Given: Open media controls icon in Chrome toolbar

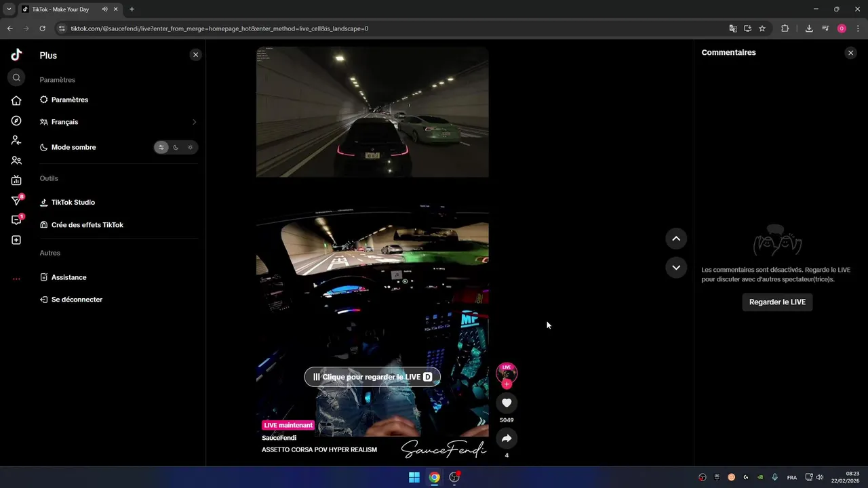Looking at the screenshot, I should 825,28.
